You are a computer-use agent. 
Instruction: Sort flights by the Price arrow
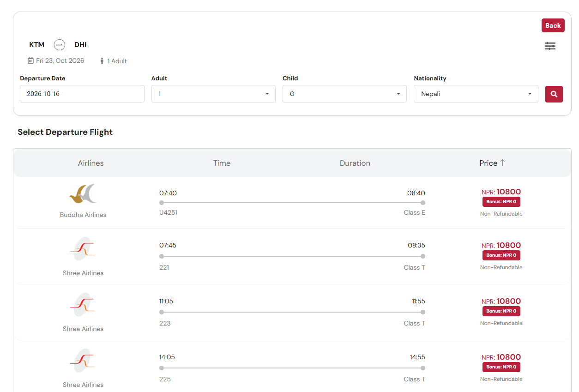[x=502, y=163]
